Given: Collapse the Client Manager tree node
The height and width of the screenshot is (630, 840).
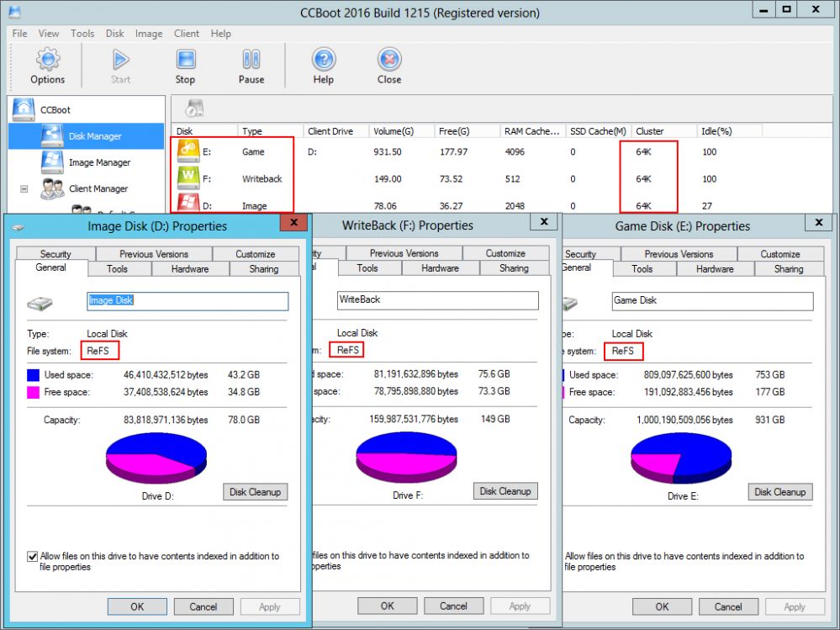Looking at the screenshot, I should point(24,188).
